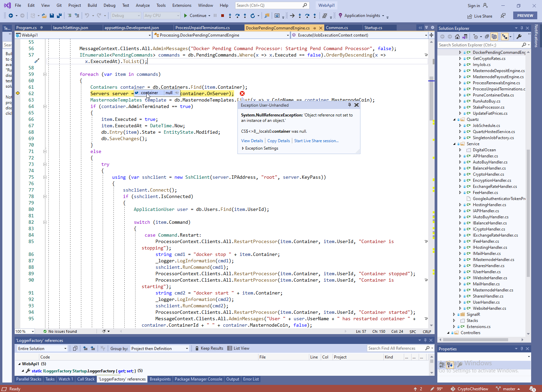This screenshot has height=392, width=542.
Task: Click the View Details link
Action: click(252, 141)
